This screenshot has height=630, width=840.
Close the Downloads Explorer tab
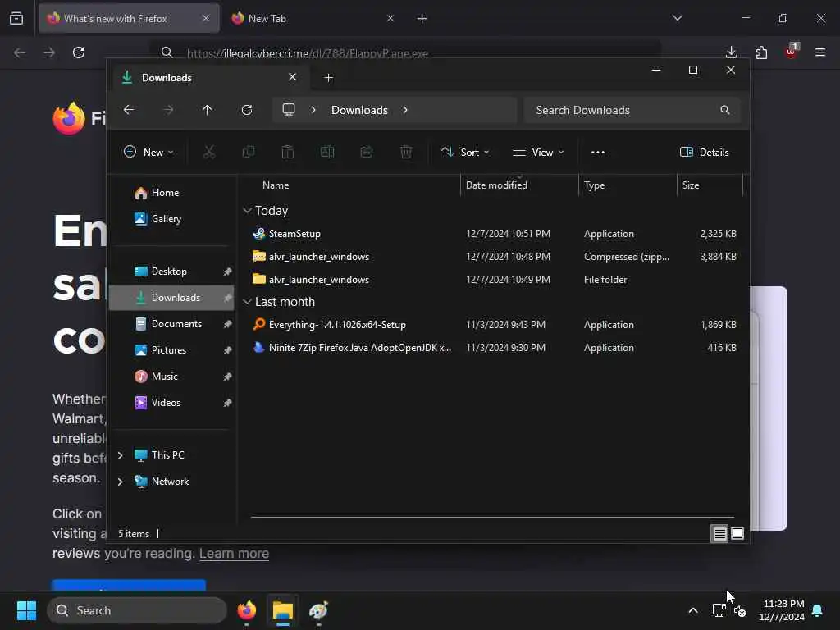[293, 77]
